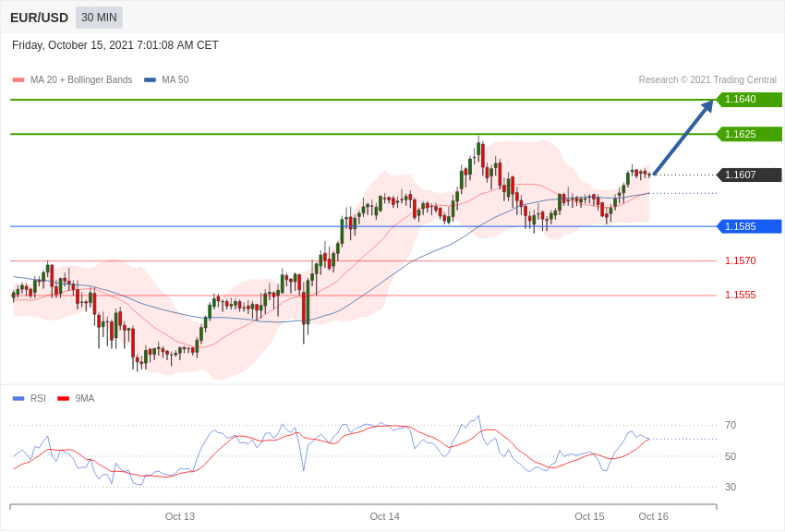
Task: Click the 1.1555 red support label
Action: tap(741, 296)
